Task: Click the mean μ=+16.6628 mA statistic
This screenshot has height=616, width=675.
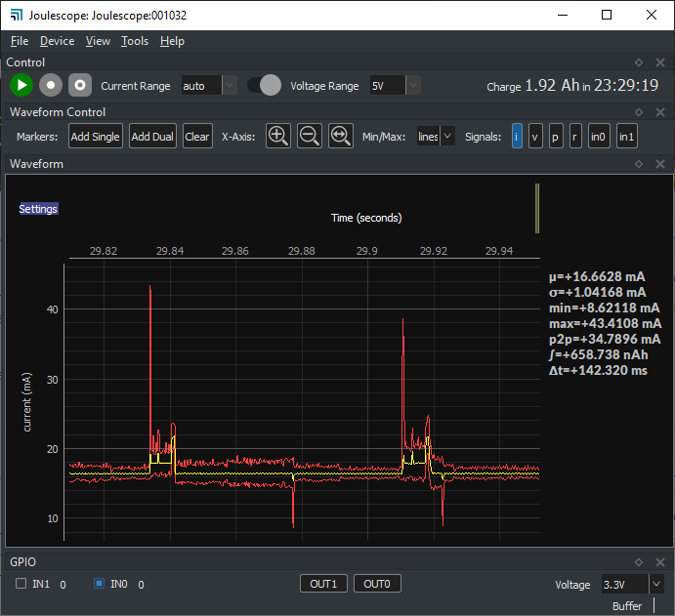Action: pyautogui.click(x=597, y=276)
